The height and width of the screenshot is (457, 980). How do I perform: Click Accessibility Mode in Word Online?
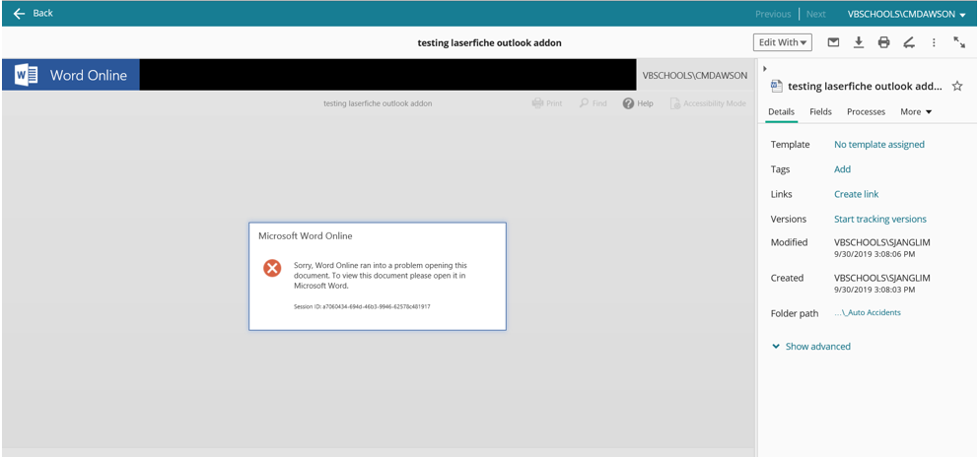[708, 103]
